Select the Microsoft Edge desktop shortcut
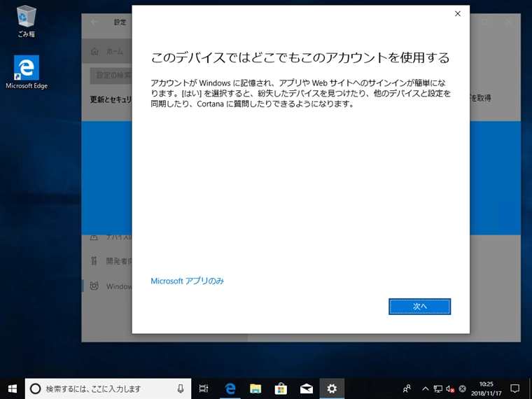 (27, 72)
